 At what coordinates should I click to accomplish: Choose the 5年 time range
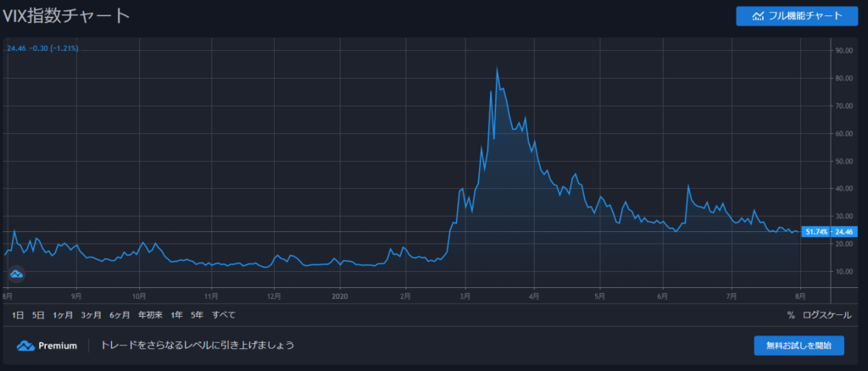tap(197, 315)
